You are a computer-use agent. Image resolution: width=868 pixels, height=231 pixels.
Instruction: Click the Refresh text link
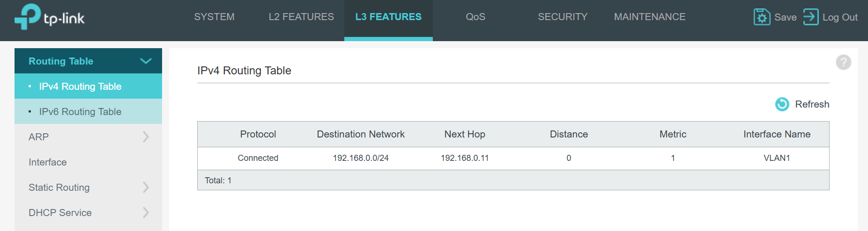(x=812, y=104)
